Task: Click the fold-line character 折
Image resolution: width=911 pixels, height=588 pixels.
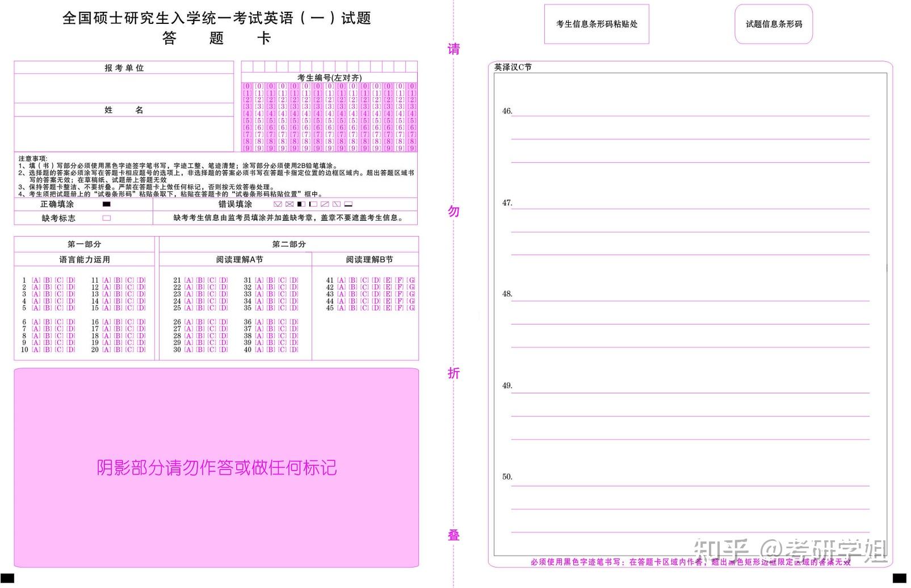Action: [x=454, y=373]
